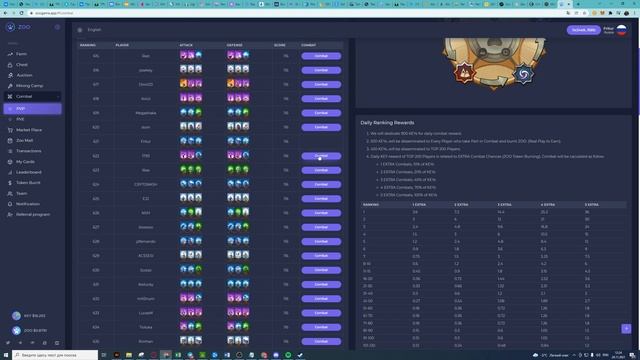Click the KEY token balance icon
This screenshot has height=360, width=640.
pos(16,316)
